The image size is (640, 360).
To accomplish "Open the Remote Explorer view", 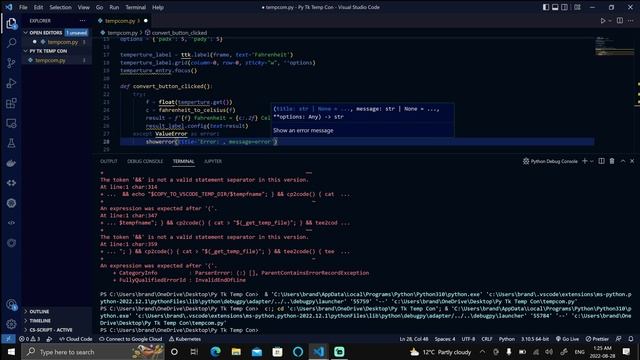I will (x=11, y=123).
